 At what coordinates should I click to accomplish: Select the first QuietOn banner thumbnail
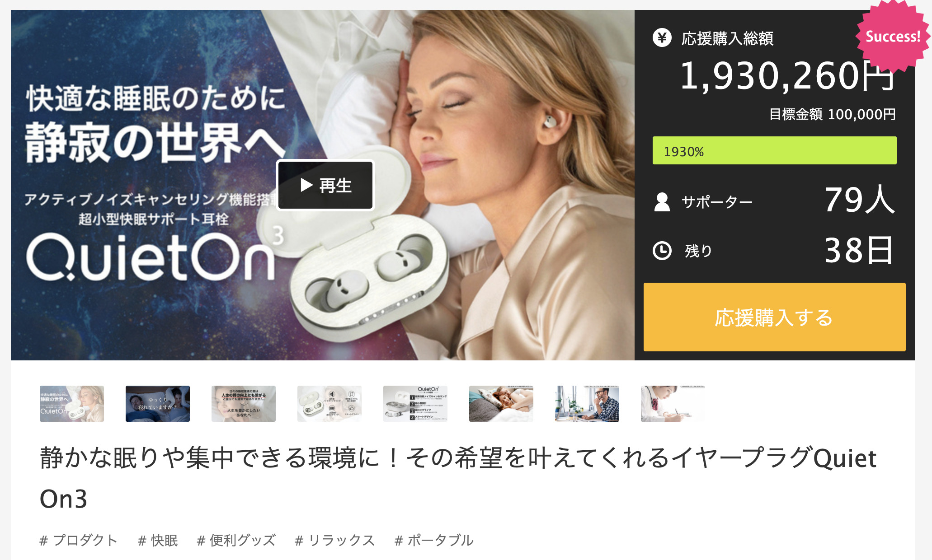[x=72, y=404]
